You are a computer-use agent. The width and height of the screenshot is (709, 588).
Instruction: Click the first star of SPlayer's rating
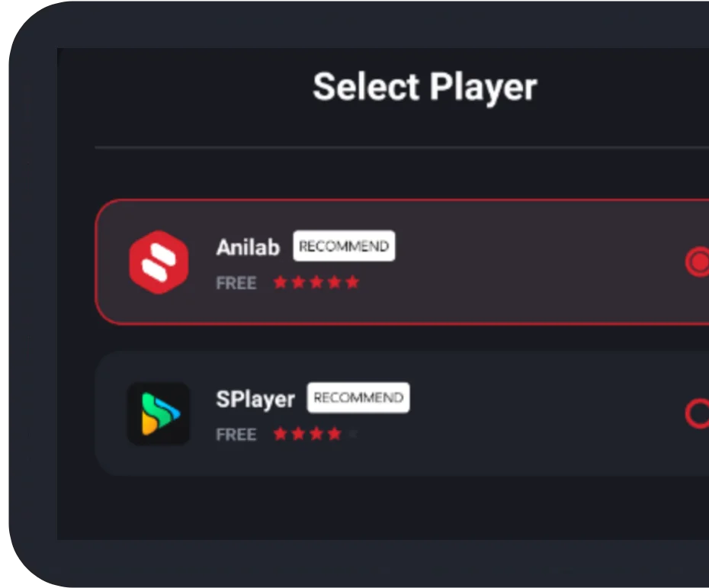(x=281, y=434)
